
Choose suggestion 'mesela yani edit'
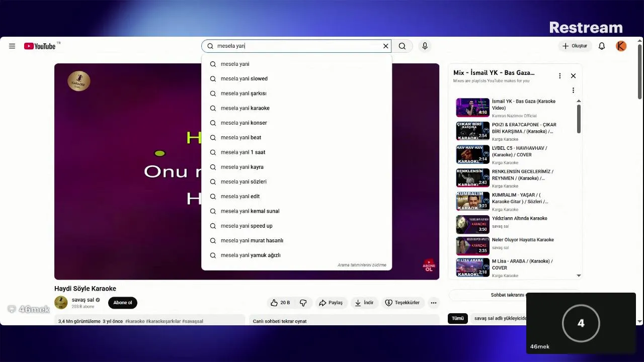[296, 196]
